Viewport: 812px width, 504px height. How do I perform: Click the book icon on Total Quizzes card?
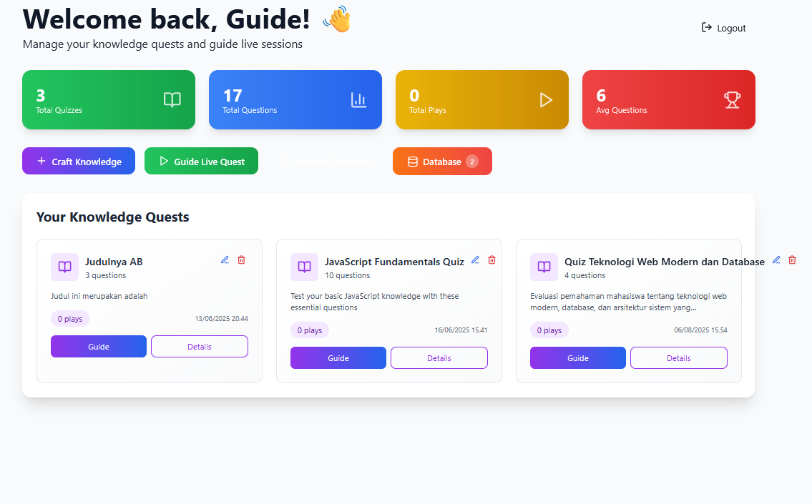[x=172, y=100]
